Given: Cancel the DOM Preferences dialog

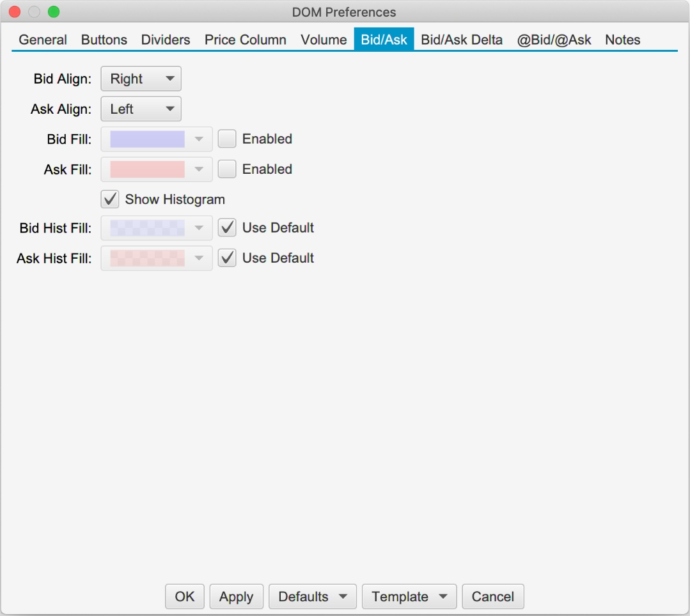Looking at the screenshot, I should [493, 597].
